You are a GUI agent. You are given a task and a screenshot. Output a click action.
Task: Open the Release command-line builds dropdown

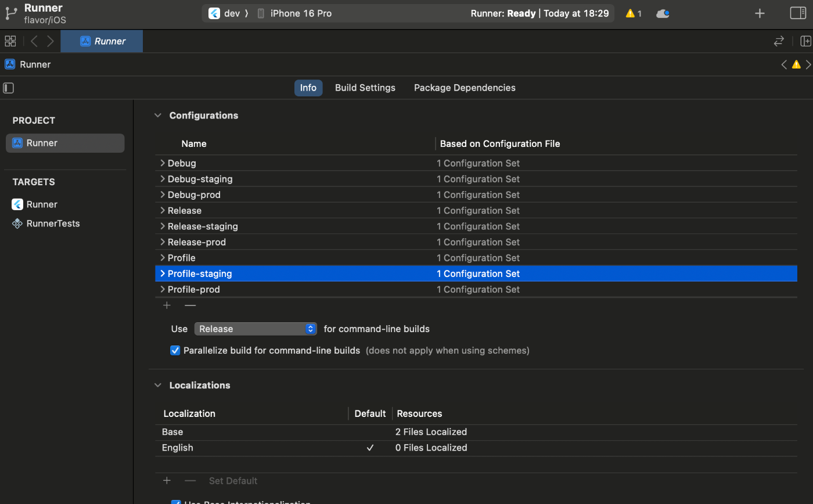(256, 329)
